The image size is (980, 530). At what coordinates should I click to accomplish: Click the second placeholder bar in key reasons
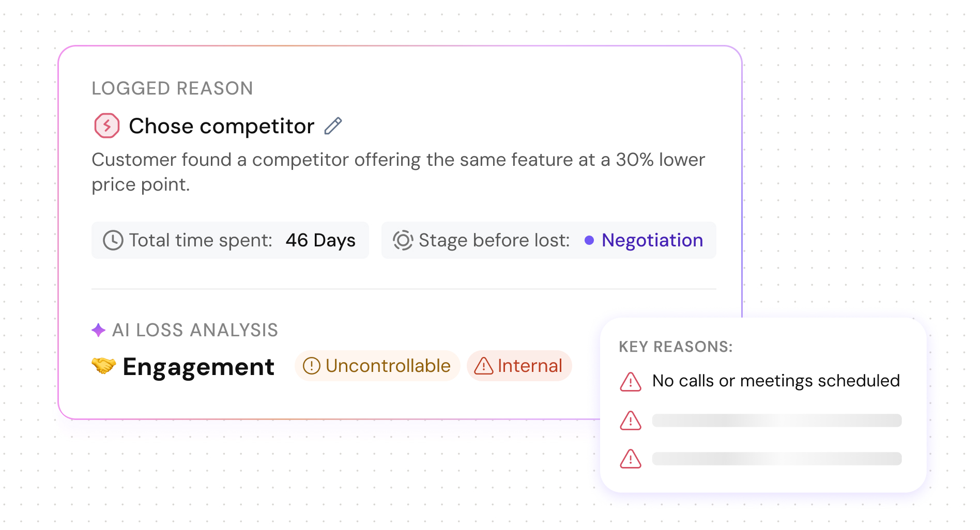777,420
